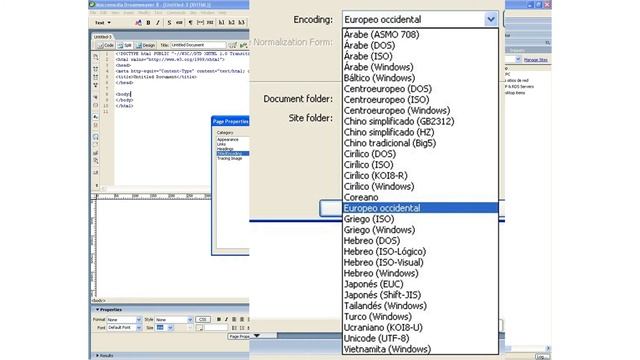This screenshot has height=360, width=640.
Task: Switch to Split view
Action: point(124,45)
